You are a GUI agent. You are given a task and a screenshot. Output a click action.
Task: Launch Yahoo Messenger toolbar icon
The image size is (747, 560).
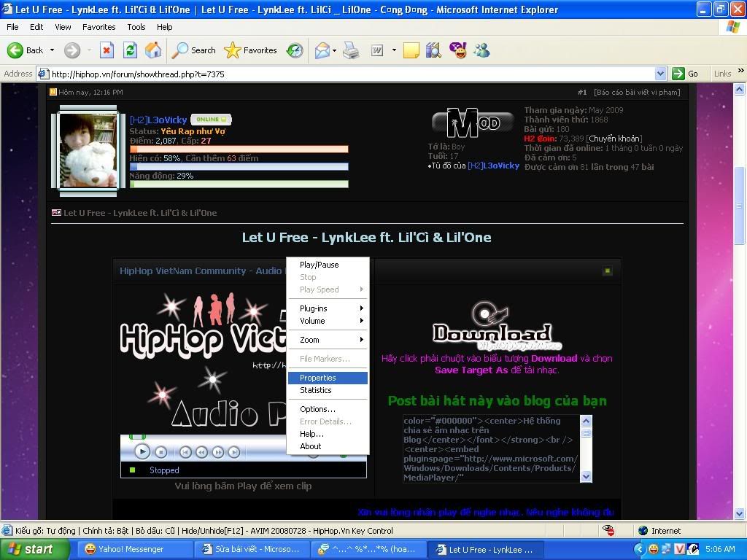458,50
